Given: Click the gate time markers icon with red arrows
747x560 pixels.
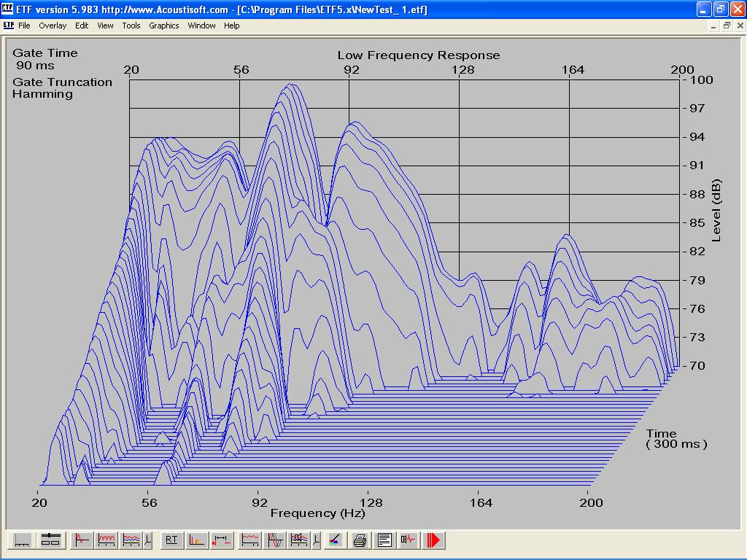Looking at the screenshot, I should 222,540.
